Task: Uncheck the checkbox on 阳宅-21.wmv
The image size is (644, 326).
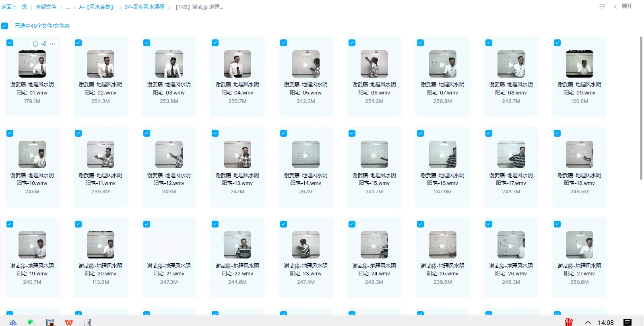Action: 147,224
